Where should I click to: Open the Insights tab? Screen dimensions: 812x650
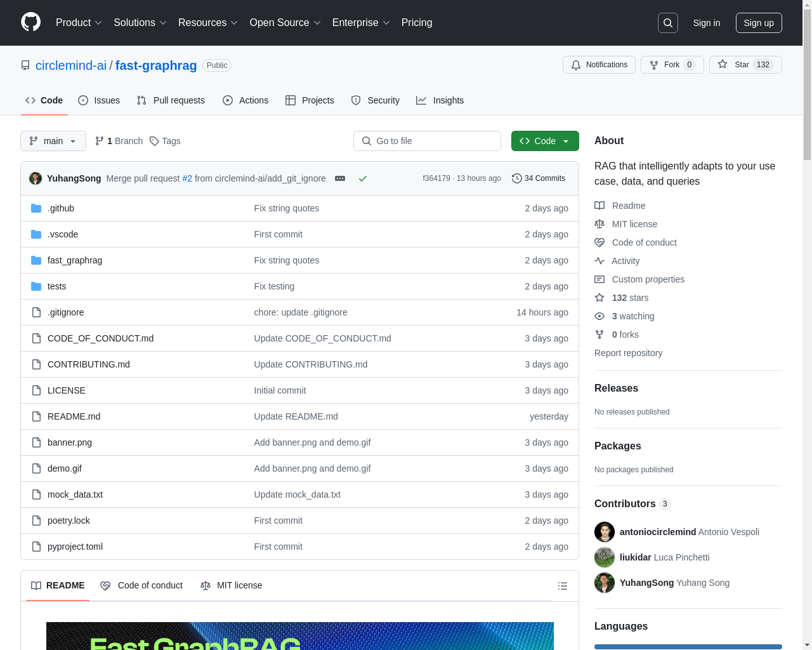(440, 100)
